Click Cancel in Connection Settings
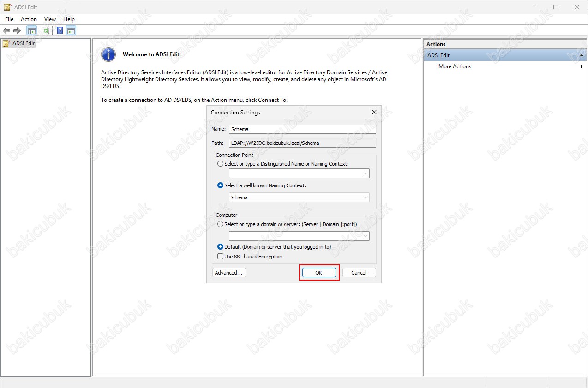 pos(359,273)
